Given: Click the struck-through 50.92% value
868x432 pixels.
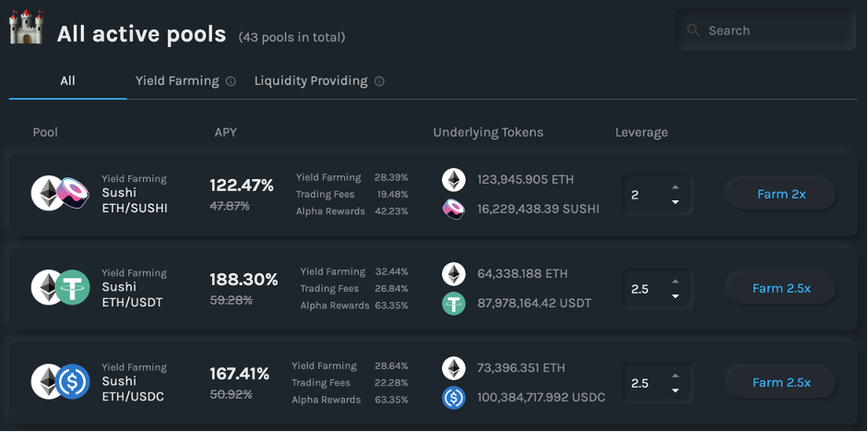Looking at the screenshot, I should click(x=231, y=394).
